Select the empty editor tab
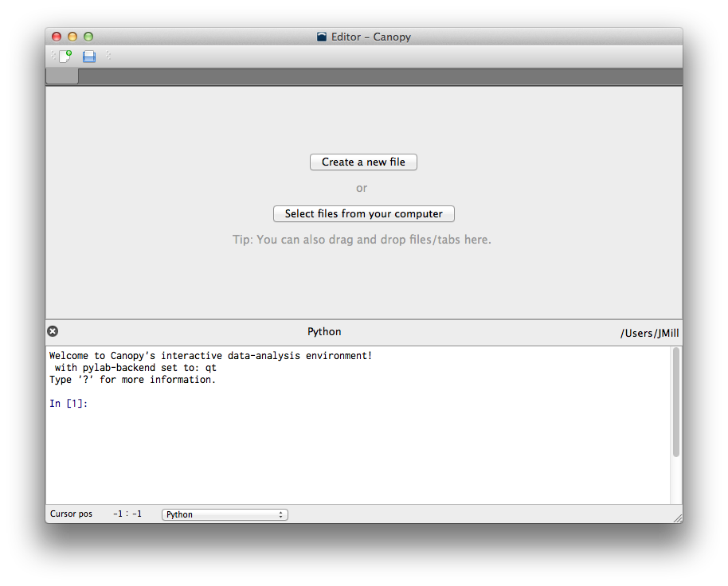728x586 pixels. coord(62,76)
